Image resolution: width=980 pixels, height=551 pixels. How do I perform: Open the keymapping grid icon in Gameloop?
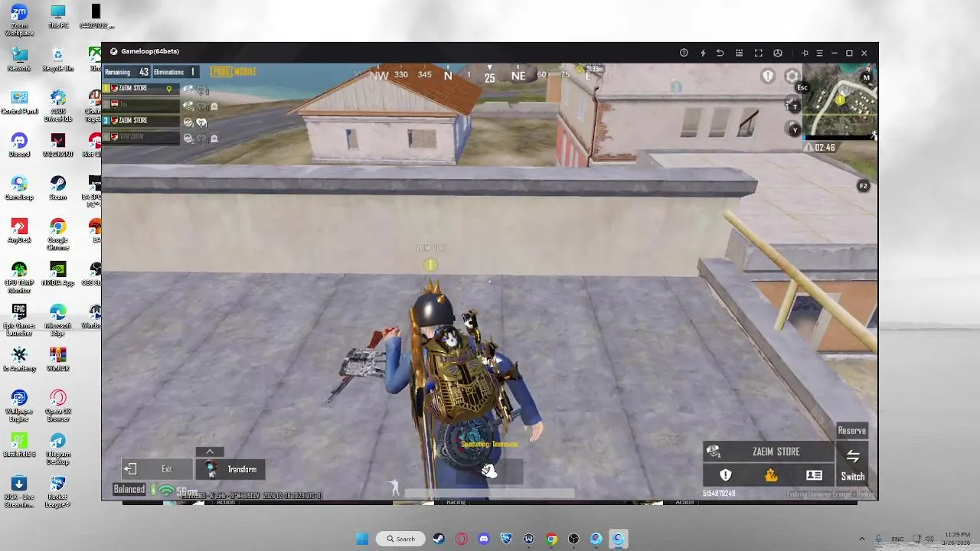[x=740, y=53]
